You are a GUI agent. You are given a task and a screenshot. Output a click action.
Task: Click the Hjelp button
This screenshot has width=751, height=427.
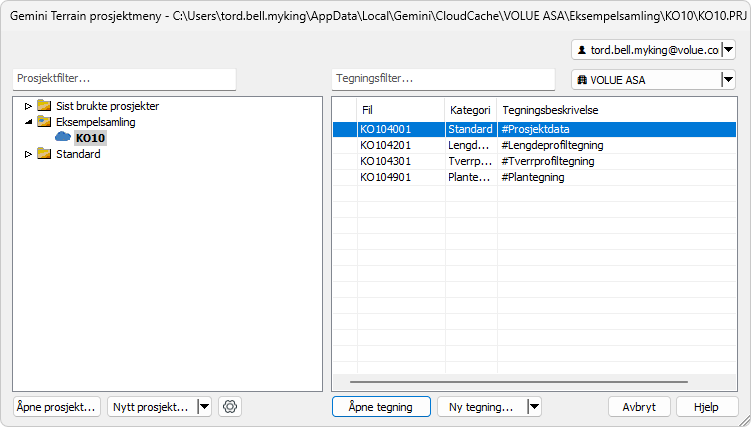click(707, 407)
